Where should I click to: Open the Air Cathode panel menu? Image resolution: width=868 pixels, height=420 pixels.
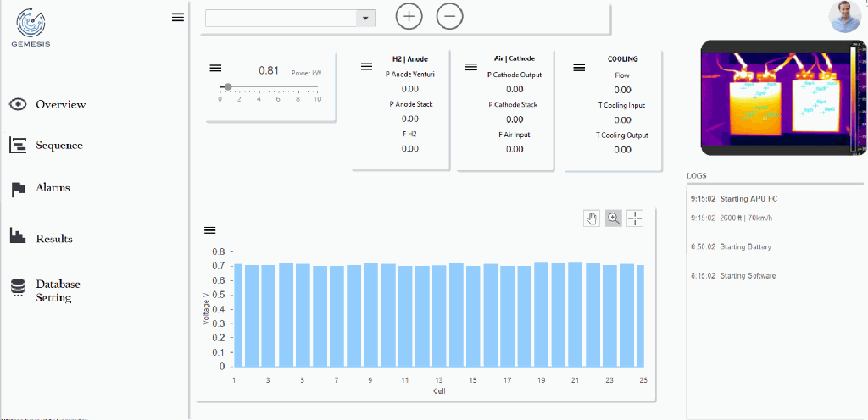pyautogui.click(x=470, y=66)
